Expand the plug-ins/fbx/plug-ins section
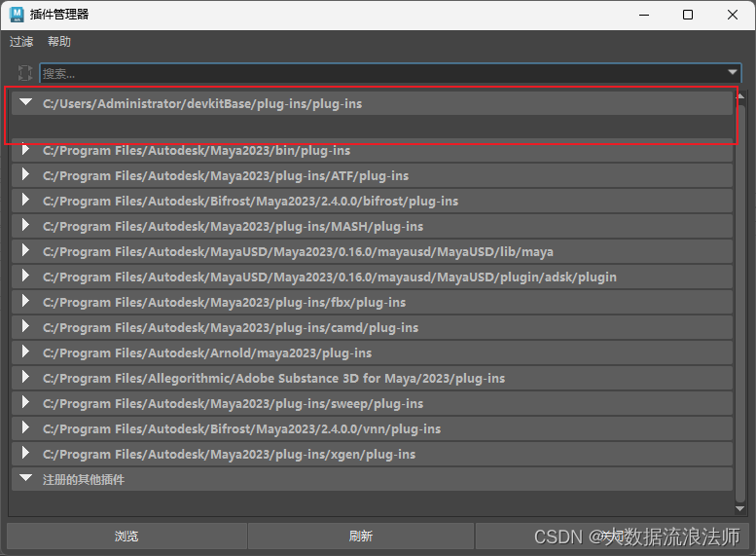The image size is (756, 556). pyautogui.click(x=25, y=302)
